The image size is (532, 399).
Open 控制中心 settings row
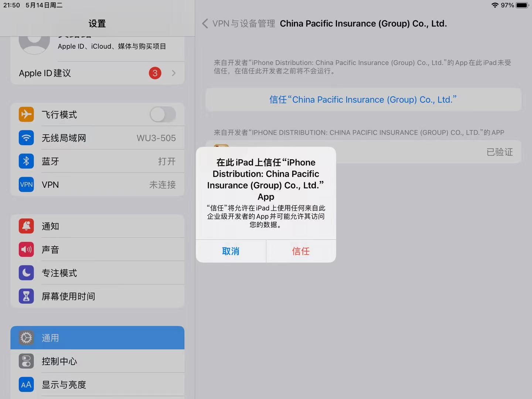(x=98, y=361)
